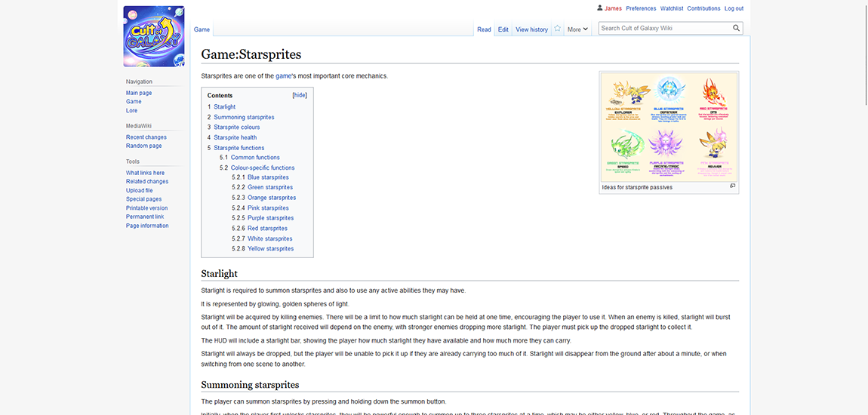Open Recent changes in sidebar
The height and width of the screenshot is (415, 868).
(146, 137)
